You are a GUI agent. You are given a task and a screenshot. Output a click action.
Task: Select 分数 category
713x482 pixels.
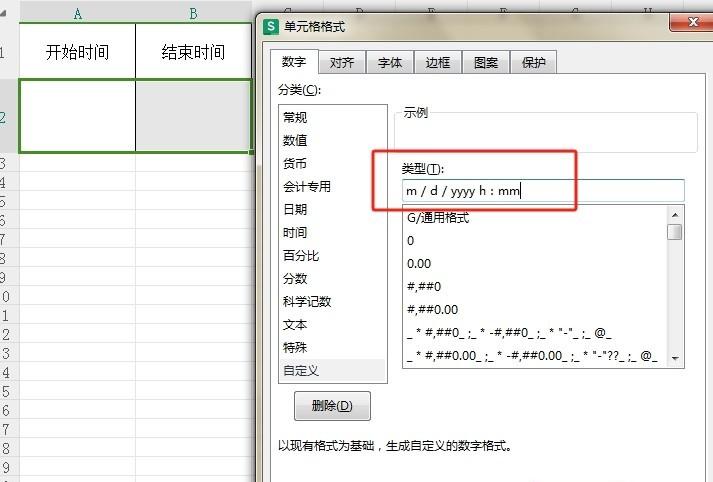coord(332,278)
